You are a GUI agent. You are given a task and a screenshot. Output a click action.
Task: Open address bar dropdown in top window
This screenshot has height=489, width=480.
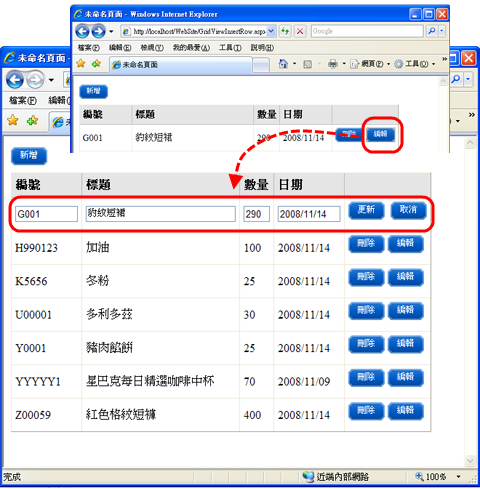click(271, 31)
